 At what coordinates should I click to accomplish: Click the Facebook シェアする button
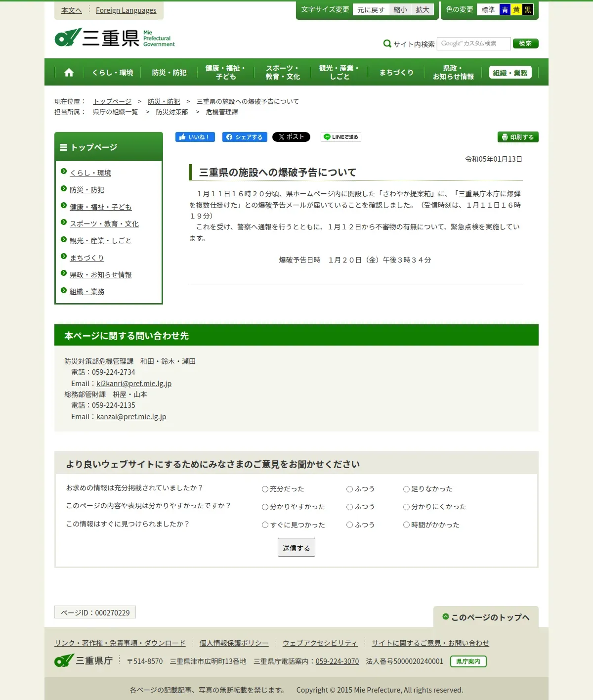tap(245, 137)
